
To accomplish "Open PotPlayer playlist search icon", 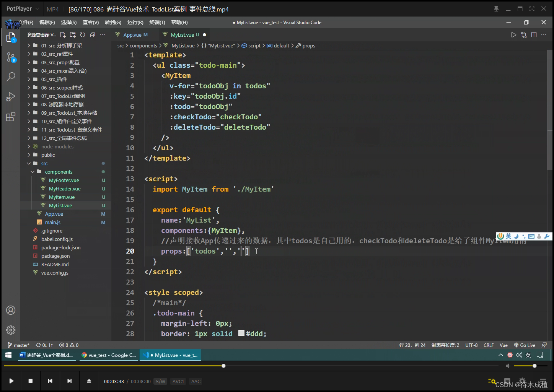I will point(492,381).
